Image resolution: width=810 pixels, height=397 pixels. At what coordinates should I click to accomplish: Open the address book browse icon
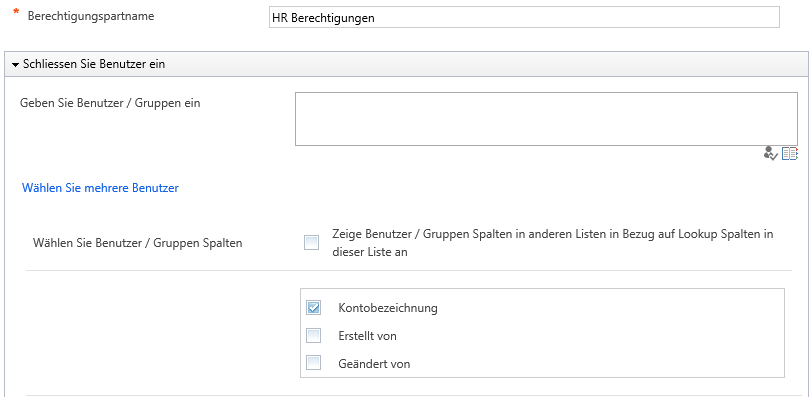tap(790, 153)
